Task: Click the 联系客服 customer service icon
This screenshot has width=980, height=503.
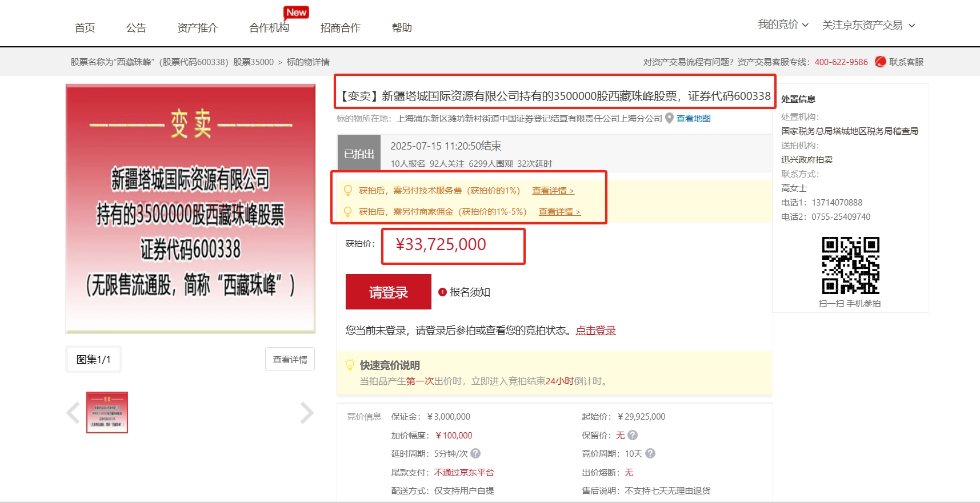Action: [880, 62]
